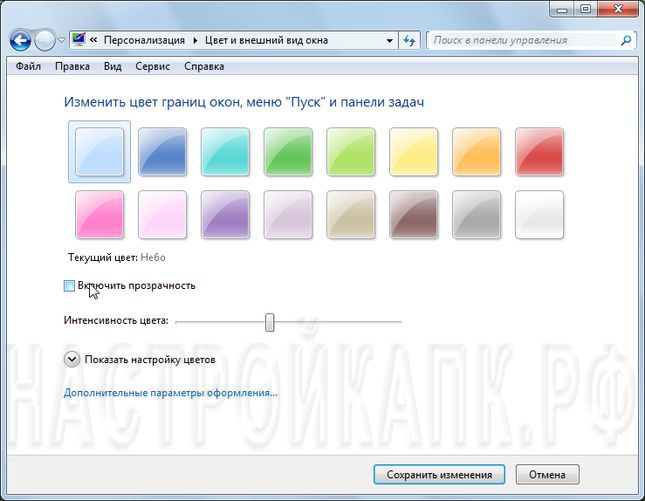Viewport: 645px width, 501px height.
Task: Choose the tan beige color swatch
Action: (x=351, y=215)
